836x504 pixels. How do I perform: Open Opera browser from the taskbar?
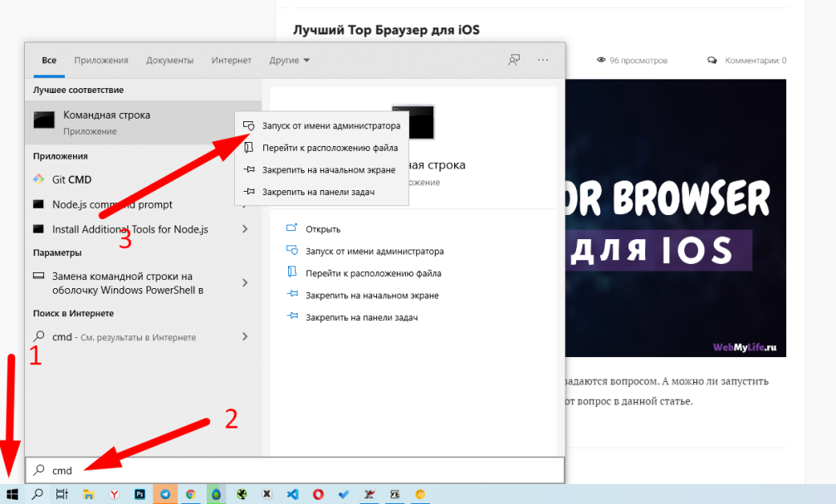(x=318, y=494)
